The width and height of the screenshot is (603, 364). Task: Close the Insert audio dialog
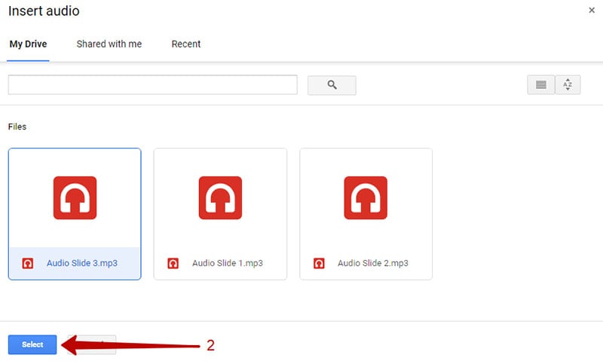592,11
